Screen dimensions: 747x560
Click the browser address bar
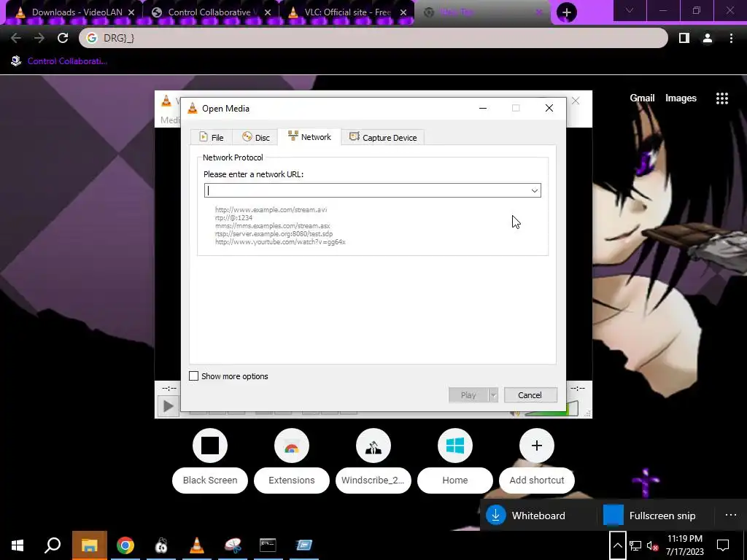[x=373, y=38]
